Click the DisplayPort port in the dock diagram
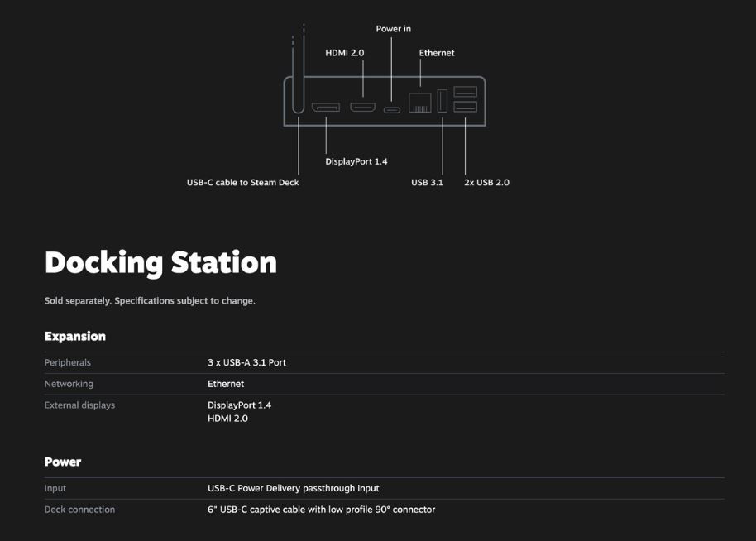 coord(325,108)
